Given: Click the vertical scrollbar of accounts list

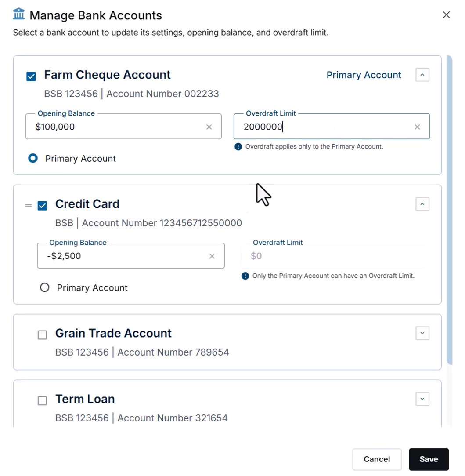Looking at the screenshot, I should tap(449, 210).
